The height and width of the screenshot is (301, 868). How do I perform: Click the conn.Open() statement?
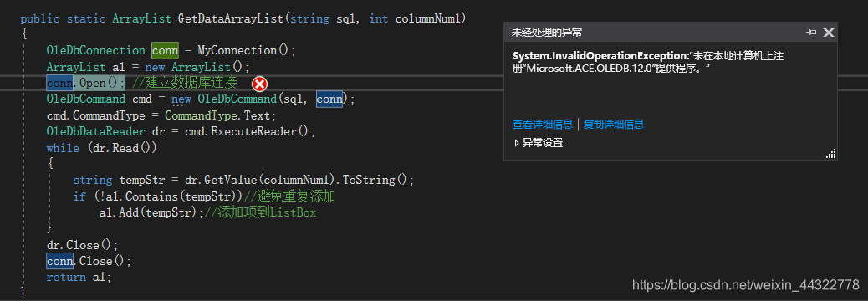click(86, 83)
